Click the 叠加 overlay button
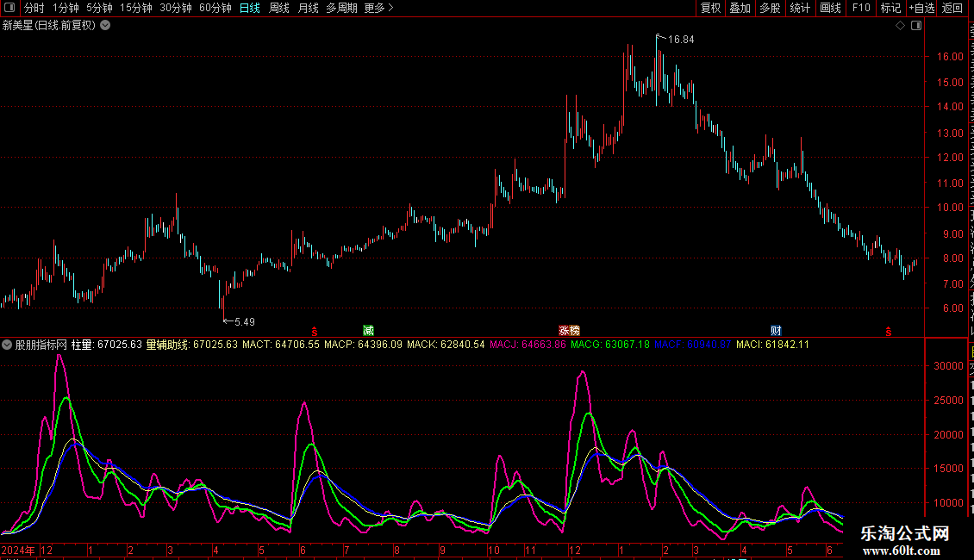This screenshot has width=974, height=560. coord(740,8)
